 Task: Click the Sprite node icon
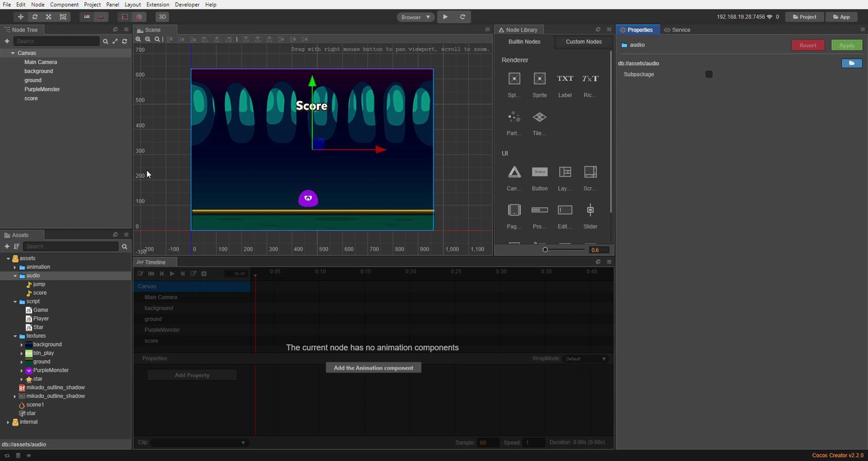539,79
